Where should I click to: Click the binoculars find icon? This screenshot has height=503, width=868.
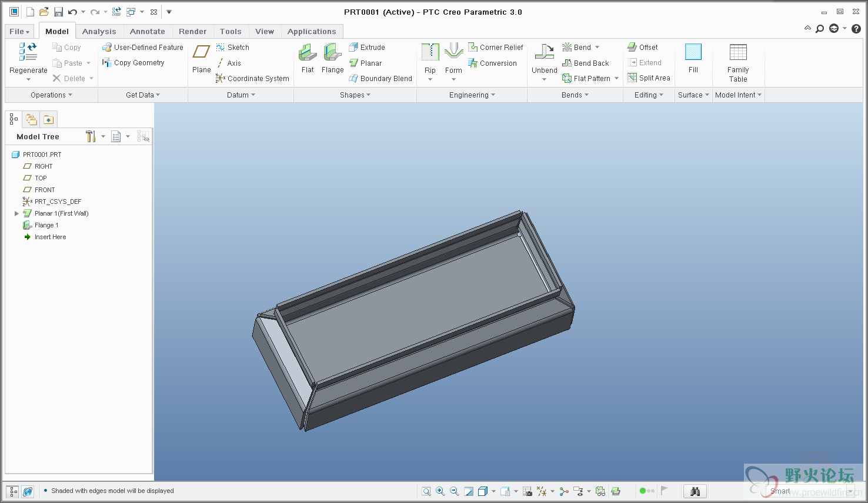(695, 491)
